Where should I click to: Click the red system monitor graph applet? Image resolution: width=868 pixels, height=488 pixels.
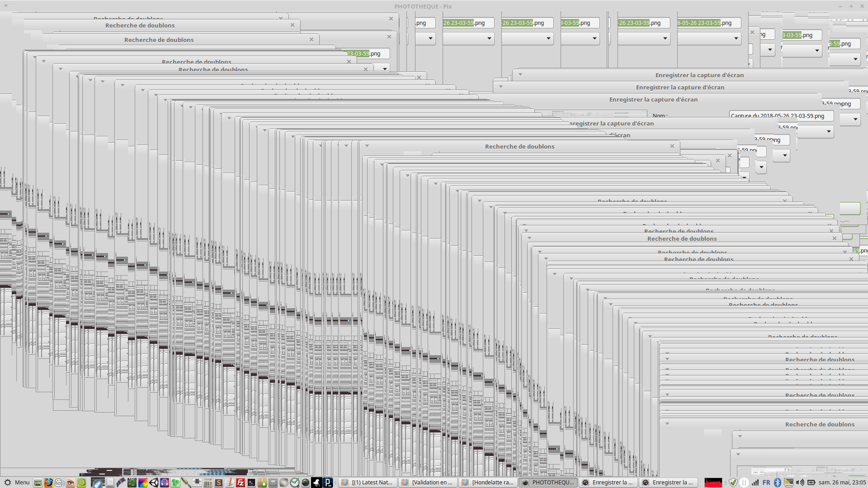tap(713, 483)
